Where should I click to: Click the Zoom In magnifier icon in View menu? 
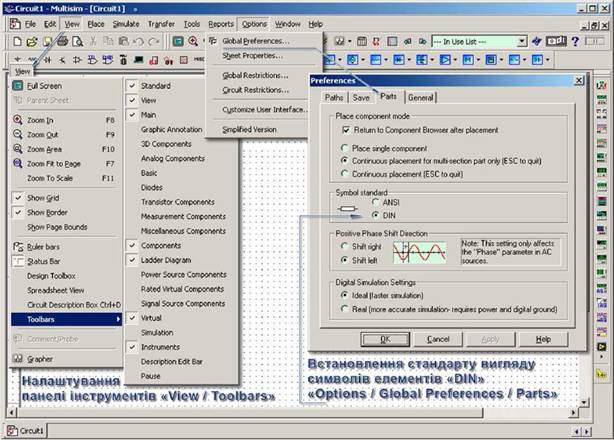(x=20, y=120)
